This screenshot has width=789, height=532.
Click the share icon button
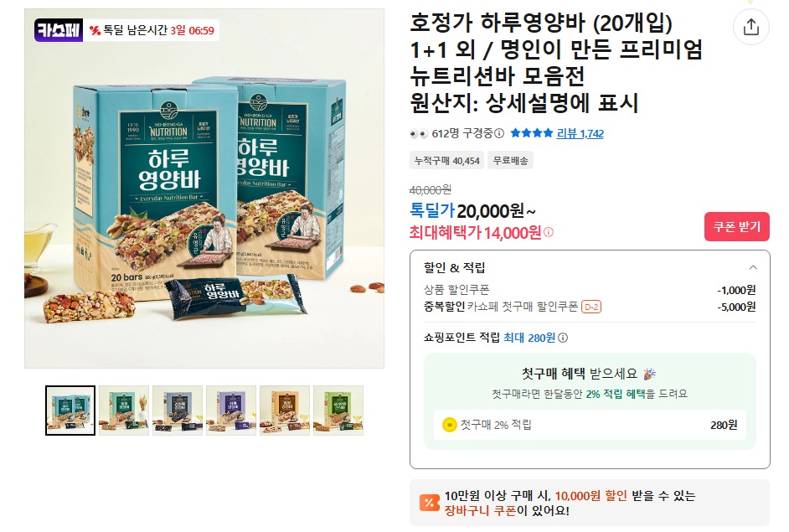point(750,26)
